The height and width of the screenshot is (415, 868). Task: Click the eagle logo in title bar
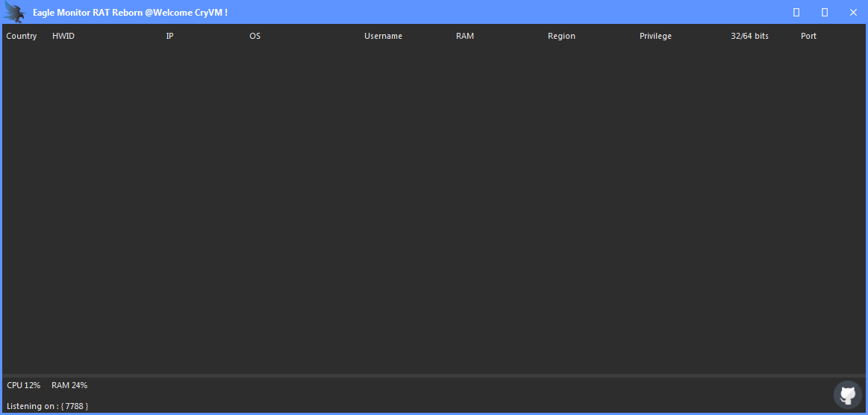(14, 12)
